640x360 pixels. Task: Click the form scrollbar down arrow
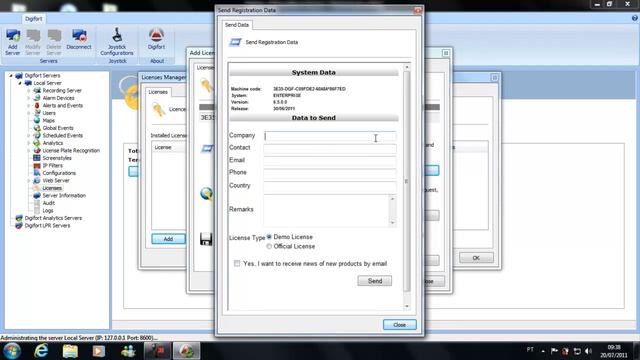point(407,306)
